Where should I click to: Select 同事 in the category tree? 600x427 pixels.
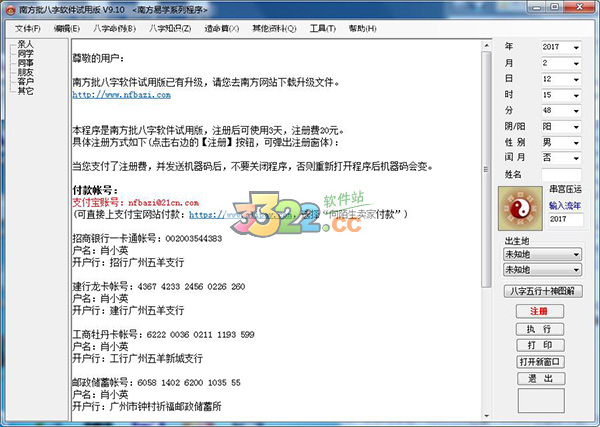[x=25, y=63]
